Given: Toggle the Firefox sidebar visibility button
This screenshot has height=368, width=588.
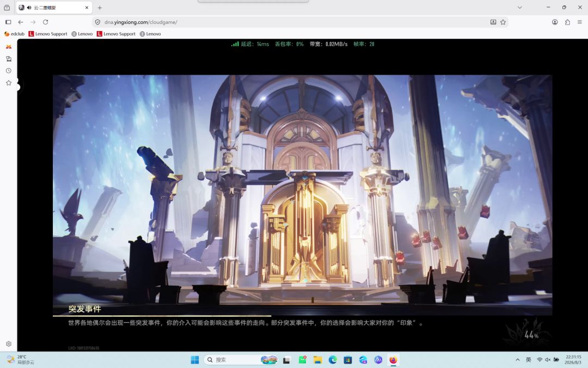Looking at the screenshot, I should pos(8,22).
